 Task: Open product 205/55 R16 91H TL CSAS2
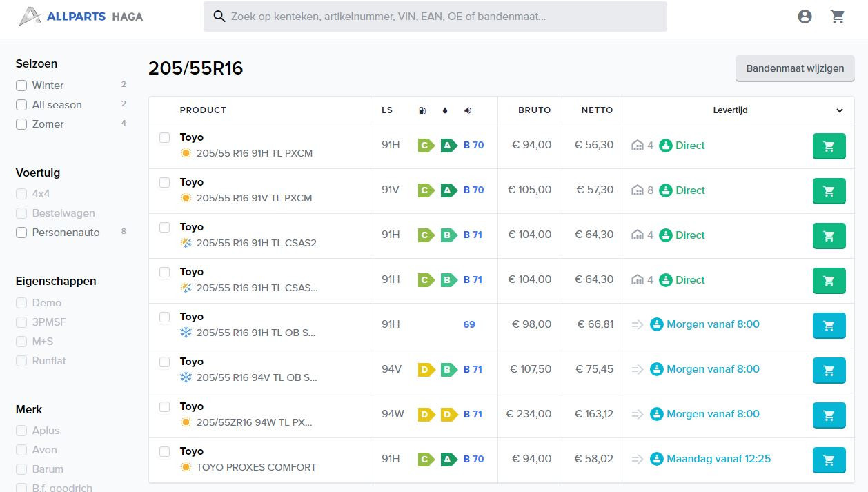(257, 243)
